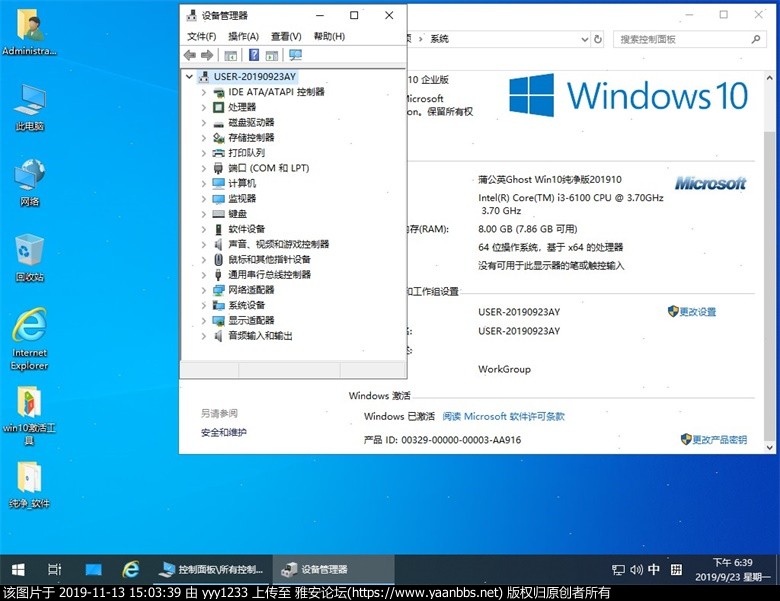Select the 处理器 processor icon
Viewport: 780px width, 601px height.
(218, 107)
